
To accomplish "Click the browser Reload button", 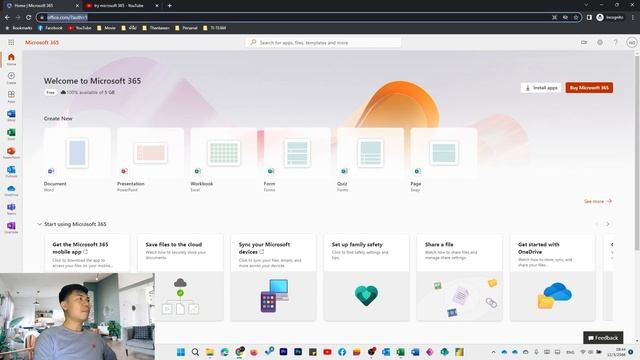I will pos(28,17).
